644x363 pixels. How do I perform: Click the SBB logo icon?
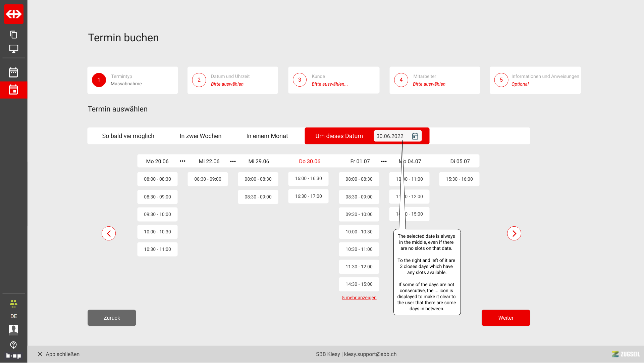point(14,14)
